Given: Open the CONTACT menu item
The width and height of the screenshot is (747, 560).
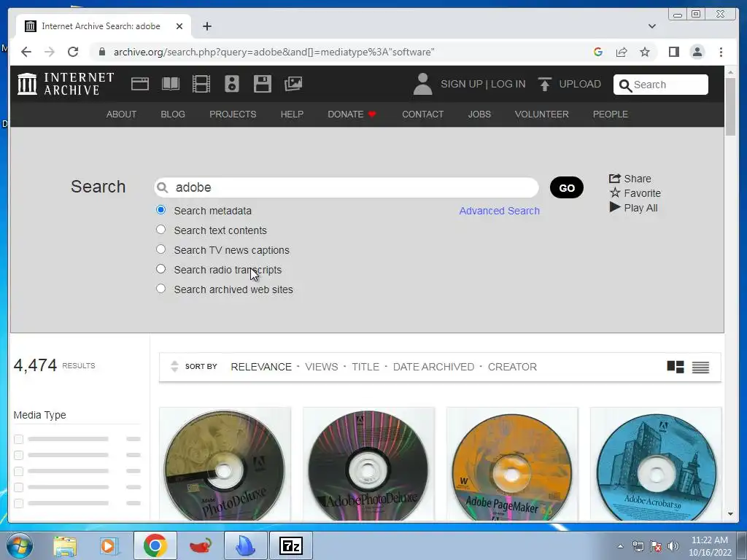Looking at the screenshot, I should pos(422,114).
